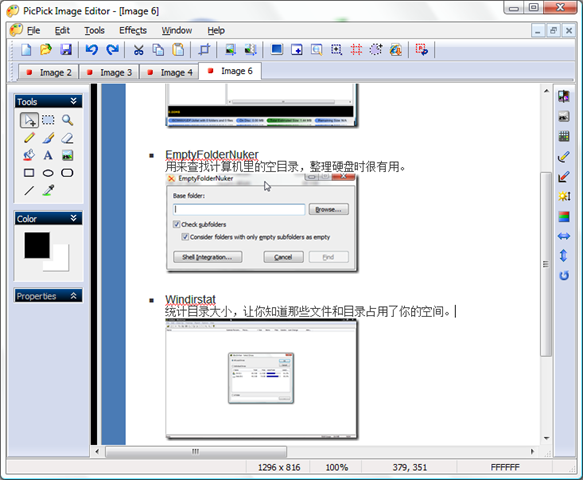Click color balance icon in right sidebar

[564, 216]
